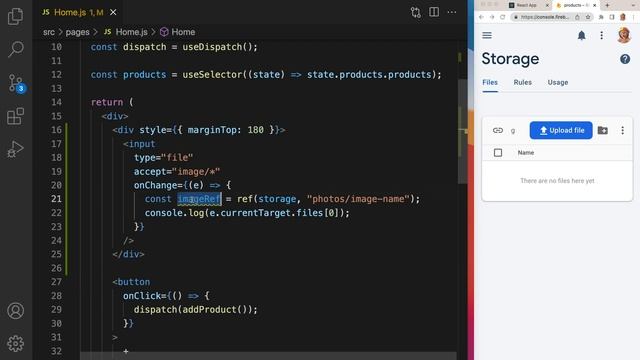Viewport: 640px width, 360px height.
Task: Close the products Firebase browser tab
Action: point(594,5)
